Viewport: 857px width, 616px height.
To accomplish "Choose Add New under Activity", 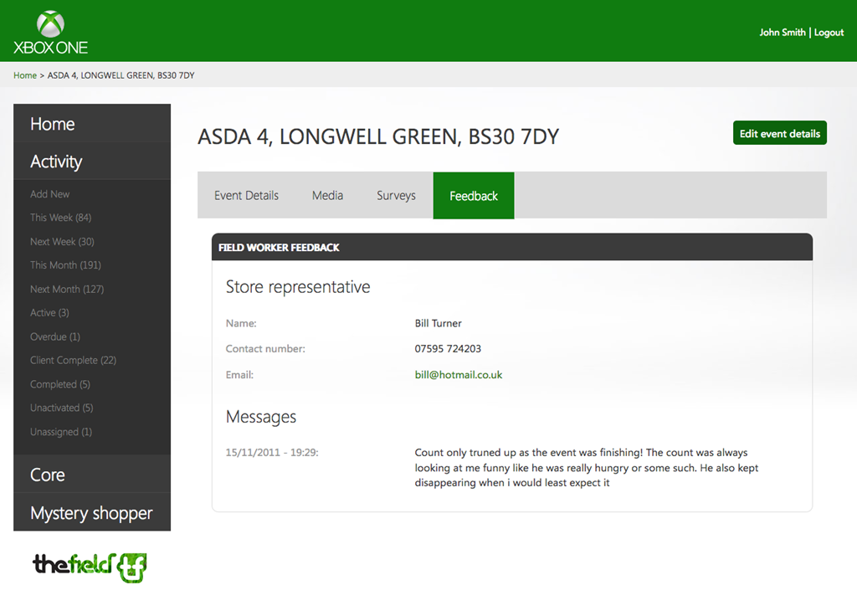I will click(x=50, y=194).
